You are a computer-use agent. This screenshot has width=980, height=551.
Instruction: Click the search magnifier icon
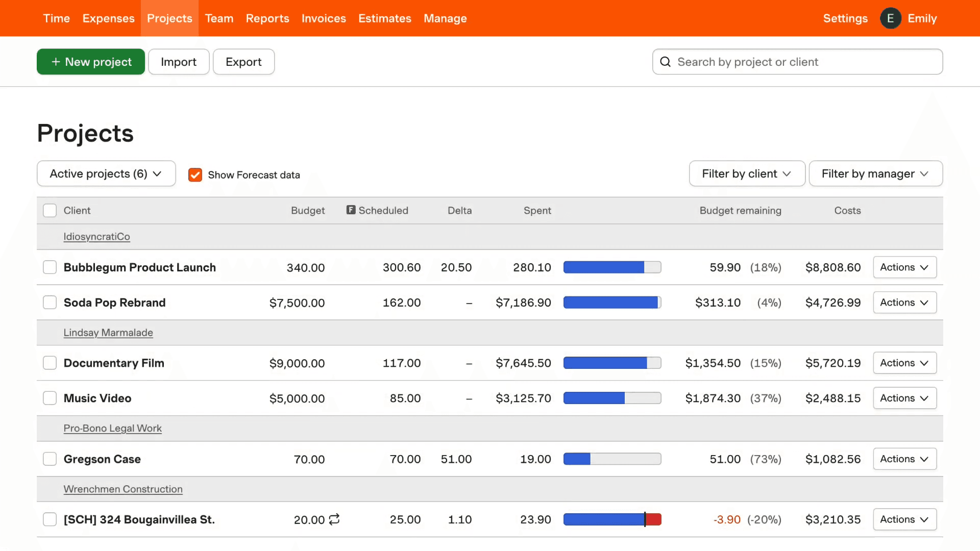[665, 62]
